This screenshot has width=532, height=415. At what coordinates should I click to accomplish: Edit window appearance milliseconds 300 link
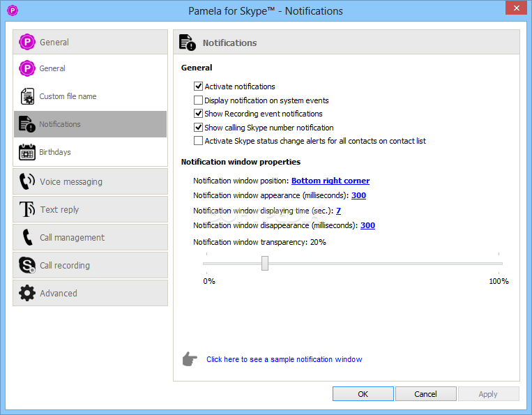click(x=358, y=195)
